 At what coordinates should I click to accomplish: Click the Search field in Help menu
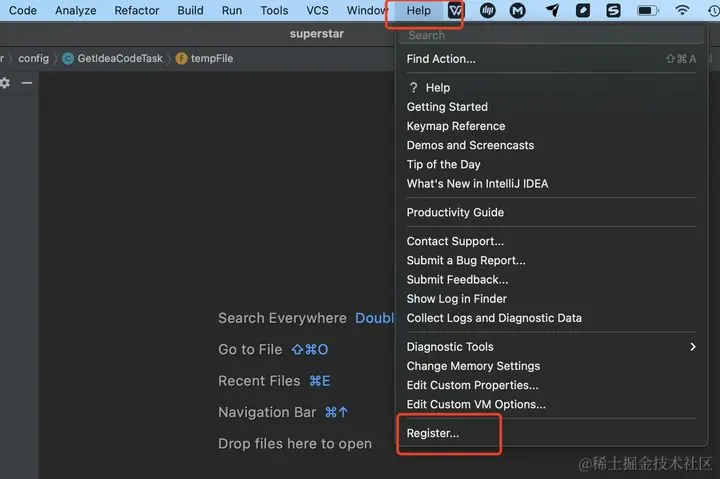point(551,35)
